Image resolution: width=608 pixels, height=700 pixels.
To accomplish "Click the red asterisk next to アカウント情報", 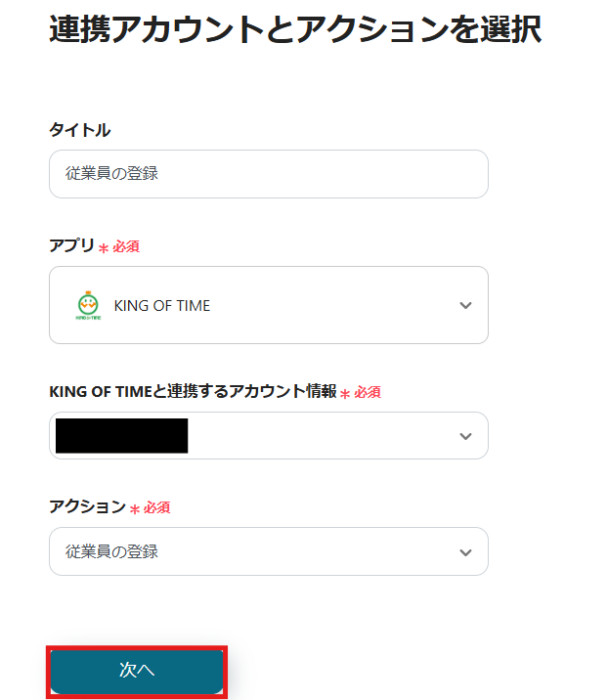I will point(345,393).
